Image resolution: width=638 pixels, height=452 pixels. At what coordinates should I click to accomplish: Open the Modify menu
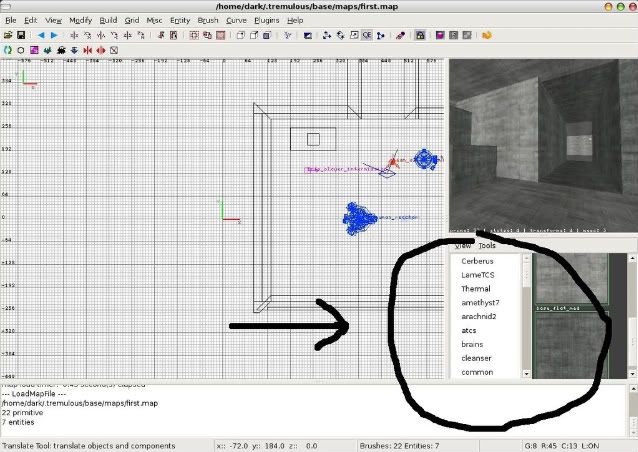(x=81, y=20)
